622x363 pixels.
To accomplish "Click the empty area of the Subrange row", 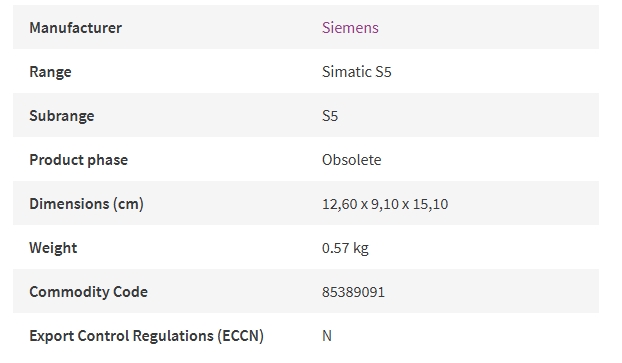I will coord(468,115).
